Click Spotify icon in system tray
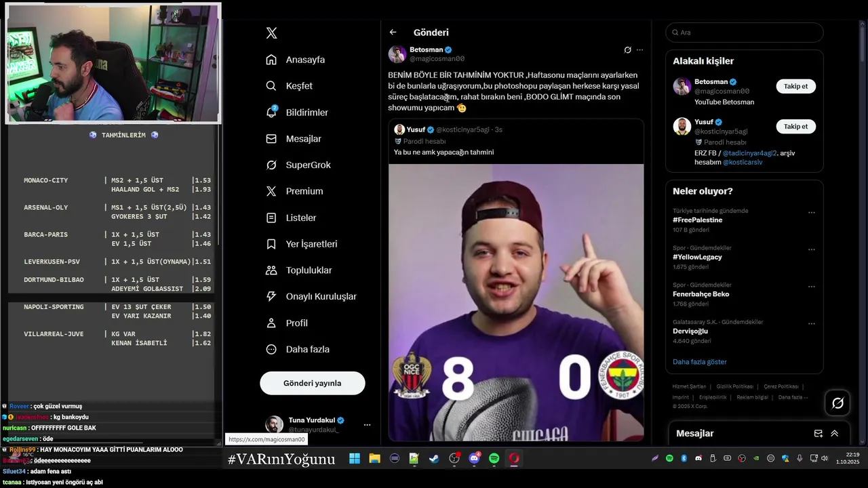This screenshot has height=488, width=868. click(x=669, y=458)
